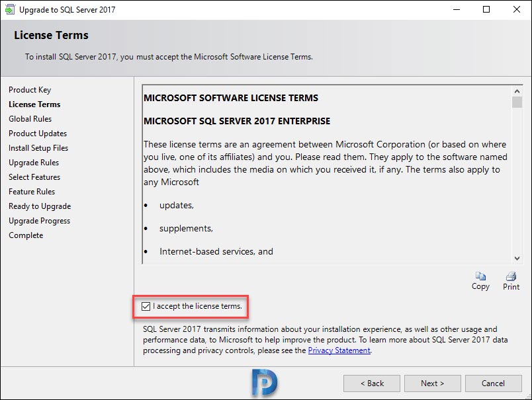This screenshot has height=400, width=532.
Task: Close the Upgrade to SQL Server window
Action: tap(516, 9)
